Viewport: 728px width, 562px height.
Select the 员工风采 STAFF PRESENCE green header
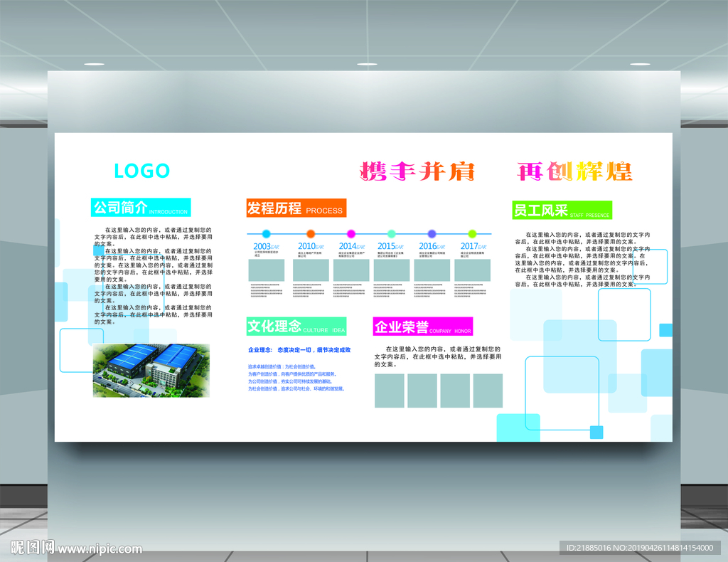tap(562, 210)
